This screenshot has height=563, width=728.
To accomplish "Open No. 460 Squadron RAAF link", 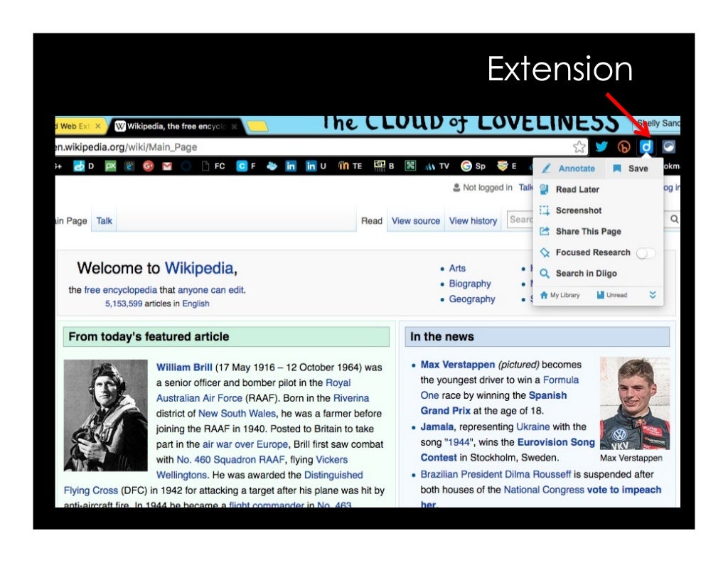I will pos(230,459).
